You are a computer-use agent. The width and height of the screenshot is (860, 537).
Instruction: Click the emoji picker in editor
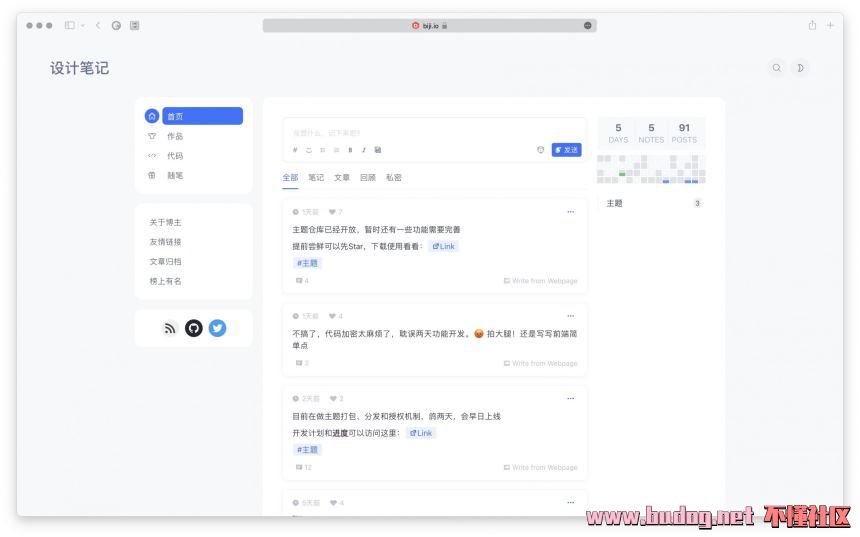[x=541, y=150]
